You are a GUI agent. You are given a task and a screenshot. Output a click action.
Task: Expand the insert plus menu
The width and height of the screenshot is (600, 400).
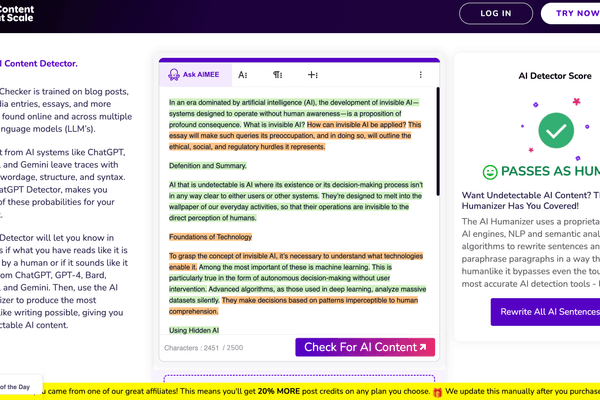pos(312,74)
